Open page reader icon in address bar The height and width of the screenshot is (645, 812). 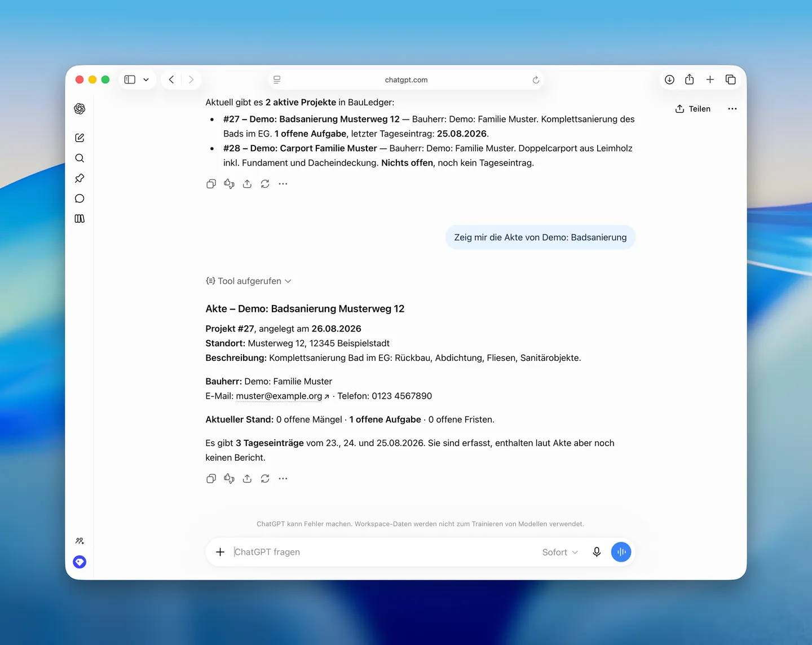pyautogui.click(x=277, y=79)
